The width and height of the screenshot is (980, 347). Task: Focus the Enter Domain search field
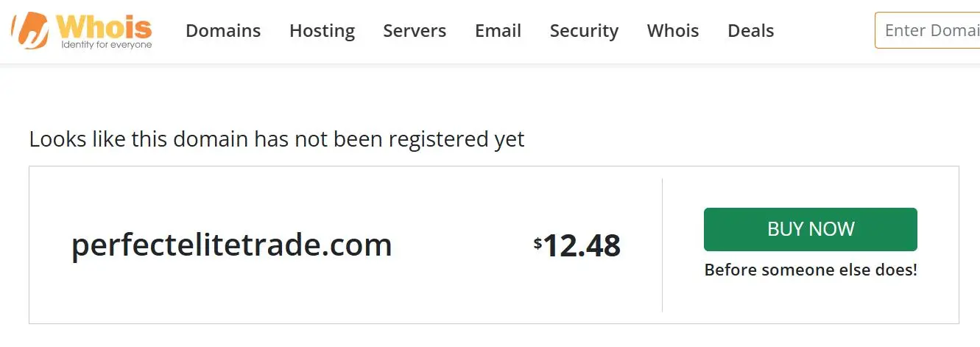[x=928, y=30]
